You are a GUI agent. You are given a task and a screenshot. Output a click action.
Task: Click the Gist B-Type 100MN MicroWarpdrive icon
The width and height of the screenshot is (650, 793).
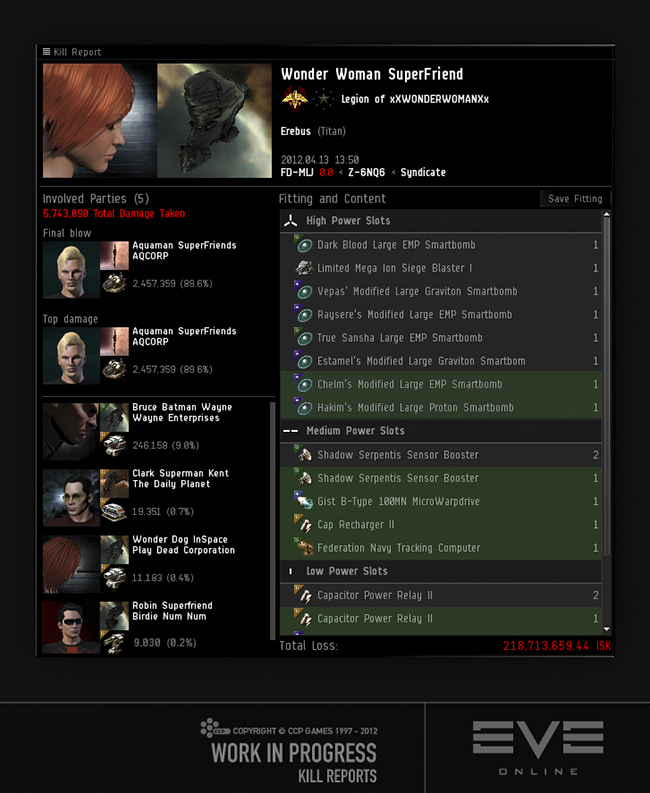click(x=304, y=501)
